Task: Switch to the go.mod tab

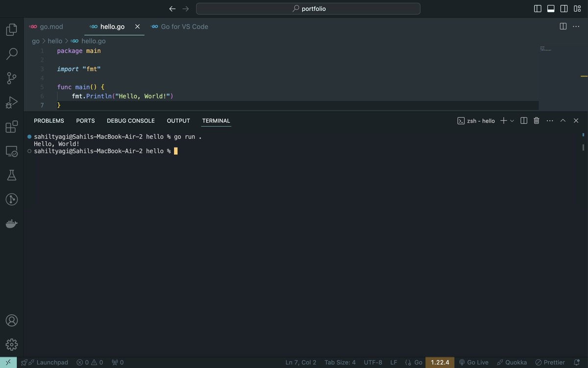Action: coord(51,26)
